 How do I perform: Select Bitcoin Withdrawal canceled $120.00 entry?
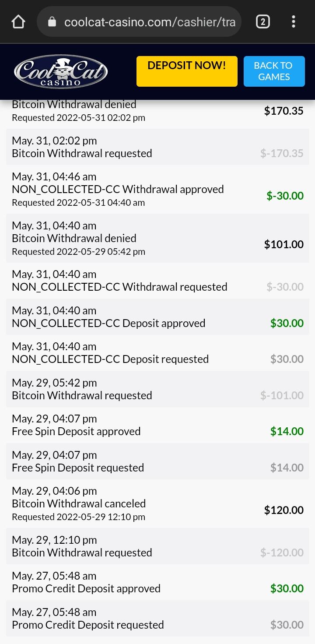pyautogui.click(x=157, y=504)
